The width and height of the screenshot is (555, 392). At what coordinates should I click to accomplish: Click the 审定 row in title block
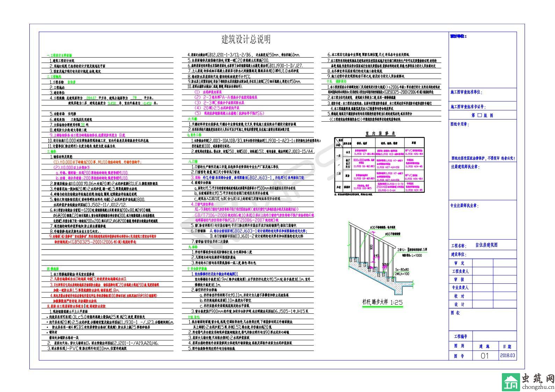pos(459,263)
